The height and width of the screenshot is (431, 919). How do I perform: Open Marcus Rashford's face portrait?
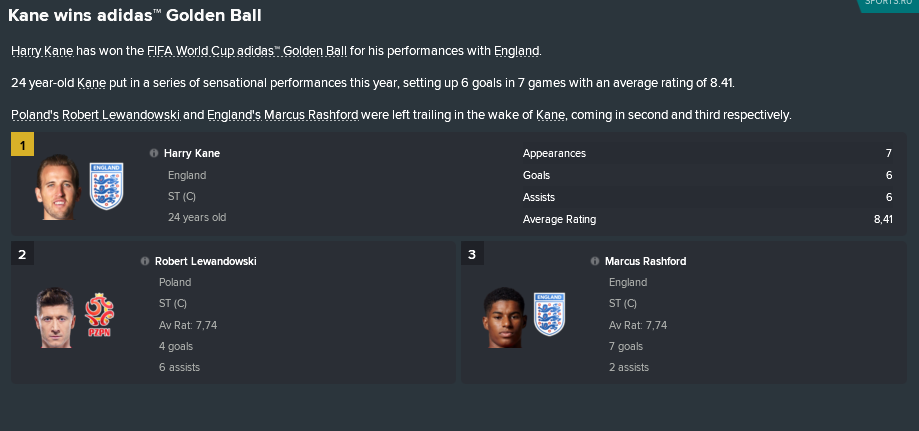505,317
